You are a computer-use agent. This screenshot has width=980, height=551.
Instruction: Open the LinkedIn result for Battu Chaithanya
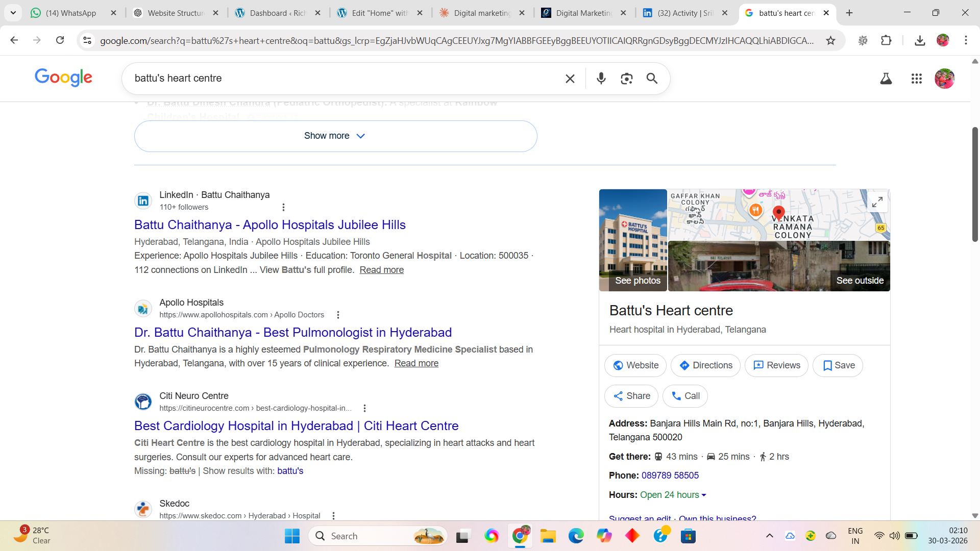coord(269,225)
